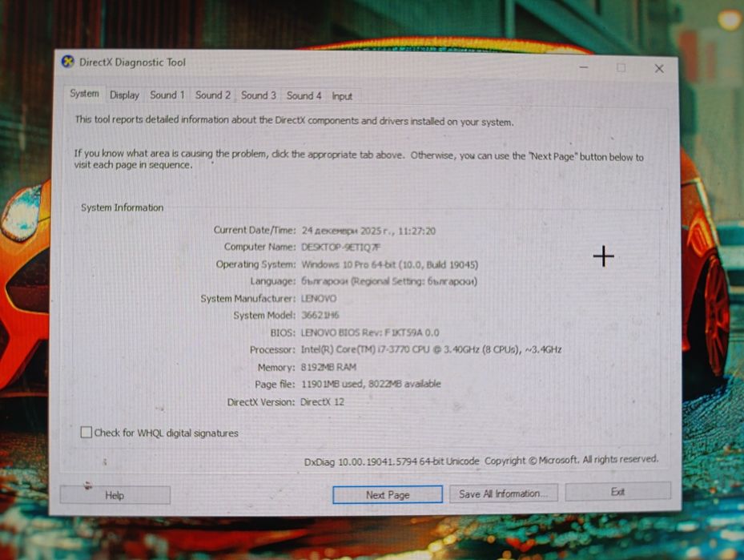Click the Help button
The width and height of the screenshot is (744, 560).
(x=115, y=495)
